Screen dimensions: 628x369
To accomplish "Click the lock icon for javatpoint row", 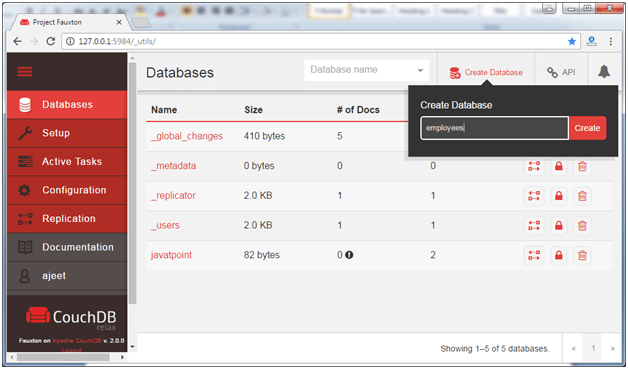I will (x=559, y=255).
